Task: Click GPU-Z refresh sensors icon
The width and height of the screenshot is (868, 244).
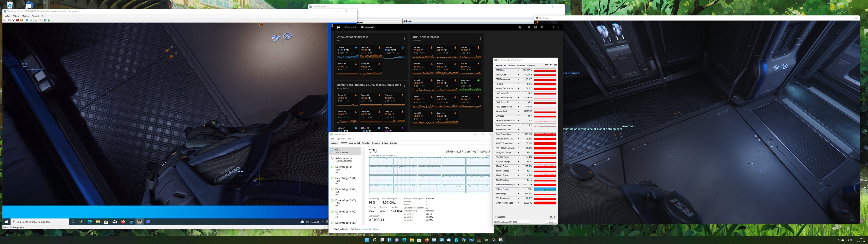Action: (551, 65)
